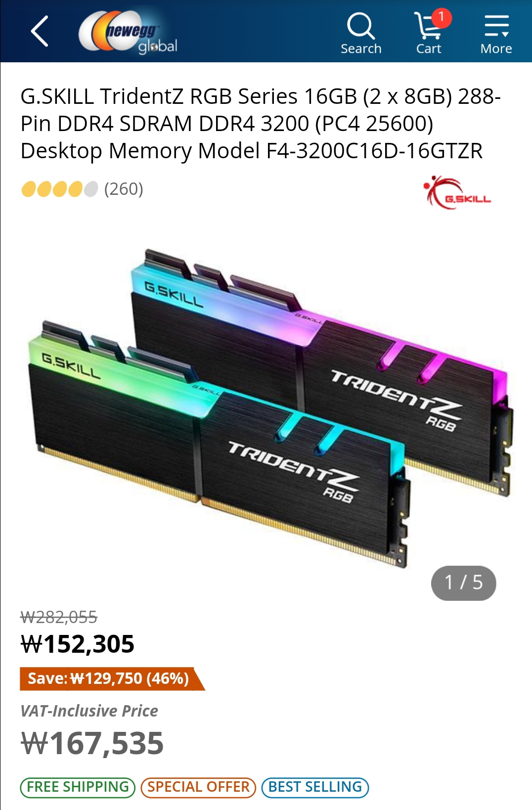532x810 pixels.
Task: Open the Newegg Global logo home
Action: (128, 32)
